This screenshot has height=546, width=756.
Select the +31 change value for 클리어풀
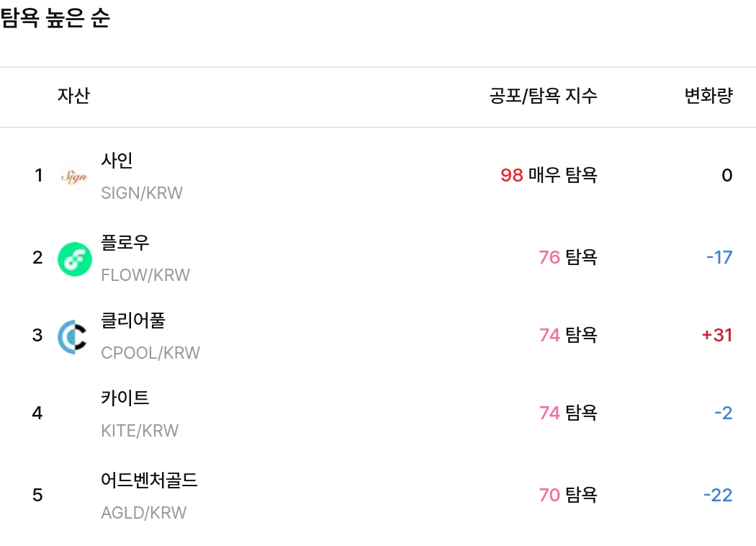(x=717, y=335)
